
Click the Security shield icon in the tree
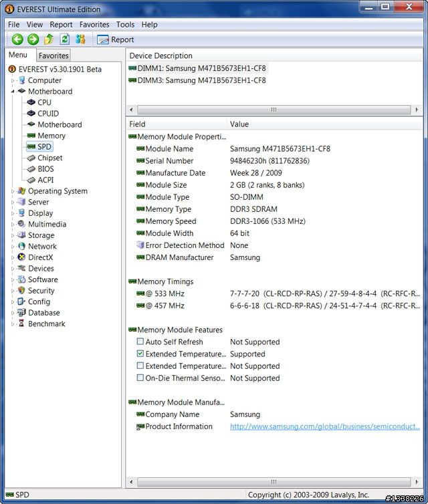pos(21,290)
